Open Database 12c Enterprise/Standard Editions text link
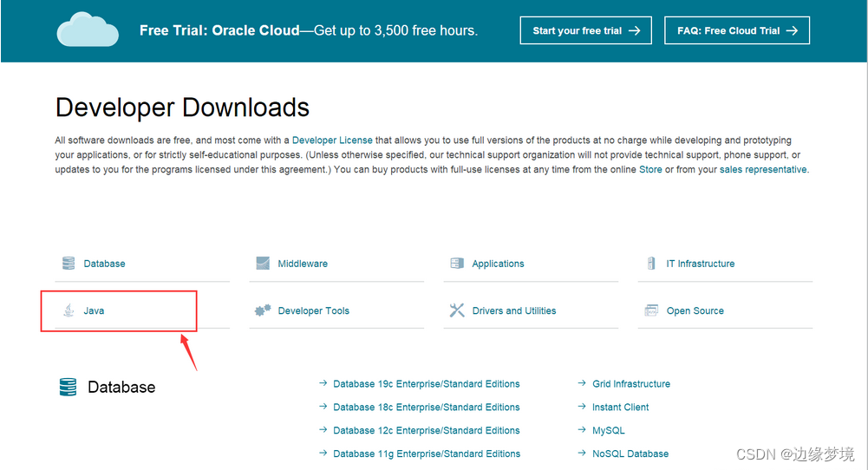This screenshot has width=868, height=470. pos(427,430)
